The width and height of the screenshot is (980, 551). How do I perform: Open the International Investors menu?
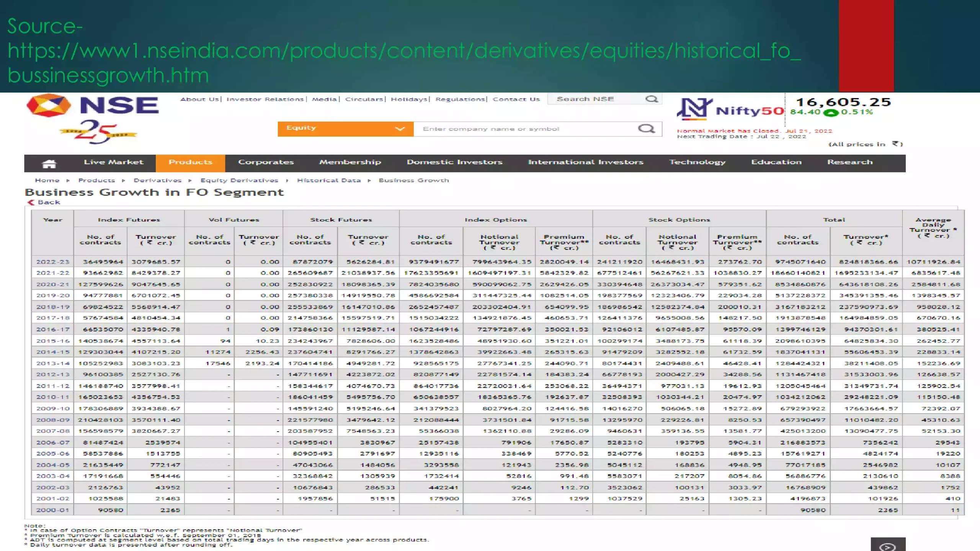(x=586, y=162)
